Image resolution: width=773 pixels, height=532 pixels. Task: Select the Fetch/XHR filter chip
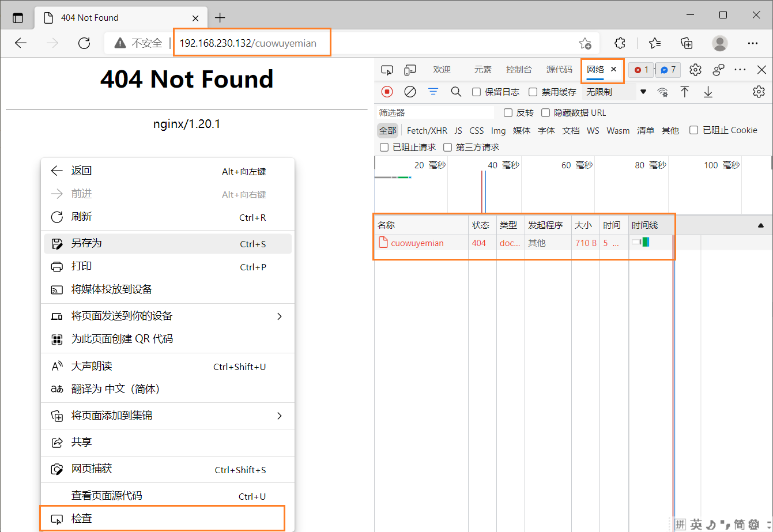click(427, 130)
